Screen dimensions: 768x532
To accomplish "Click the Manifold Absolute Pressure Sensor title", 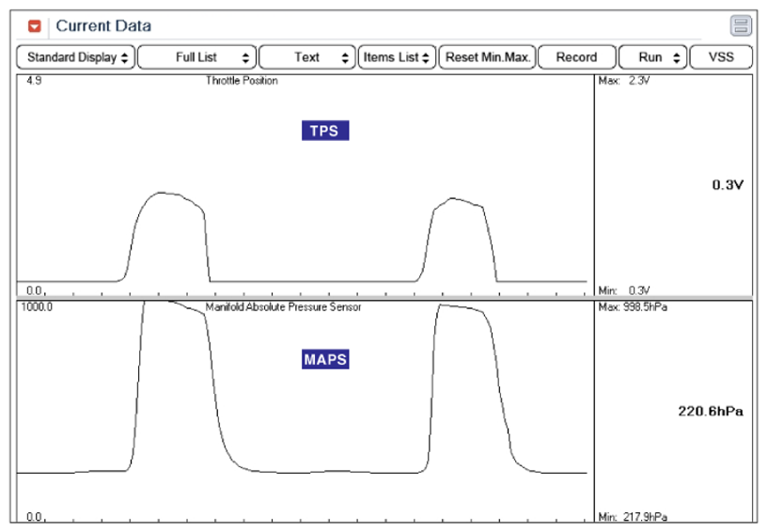I will pyautogui.click(x=283, y=307).
